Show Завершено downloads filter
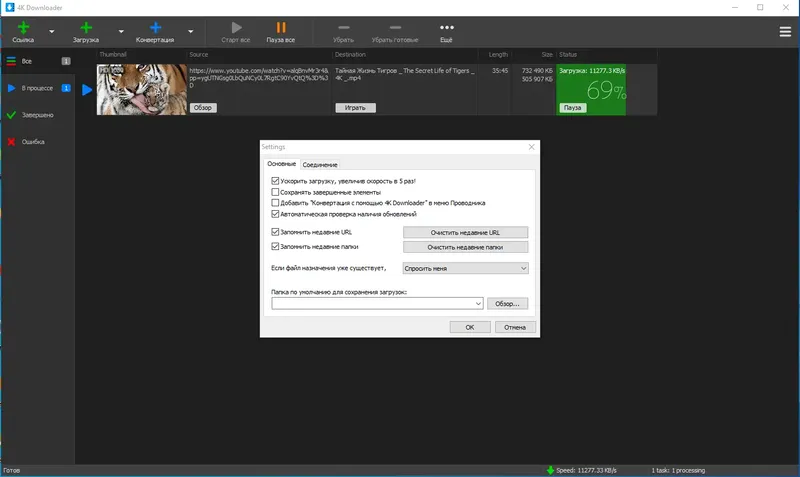Image resolution: width=800 pixels, height=477 pixels. [38, 115]
